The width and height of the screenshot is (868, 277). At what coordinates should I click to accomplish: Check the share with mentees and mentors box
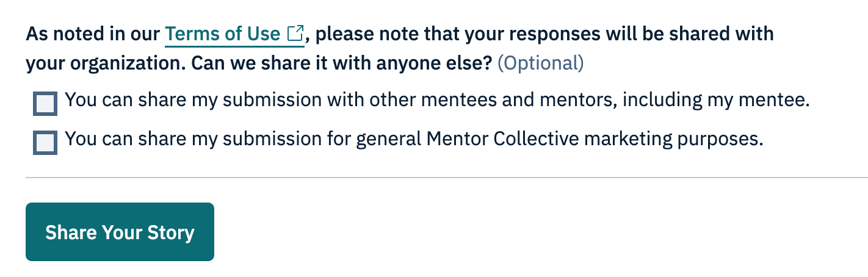[45, 104]
